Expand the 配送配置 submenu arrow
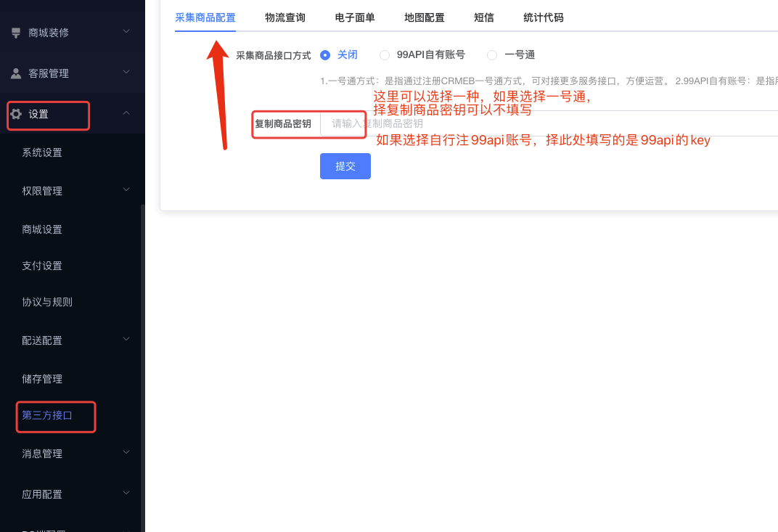 (126, 340)
